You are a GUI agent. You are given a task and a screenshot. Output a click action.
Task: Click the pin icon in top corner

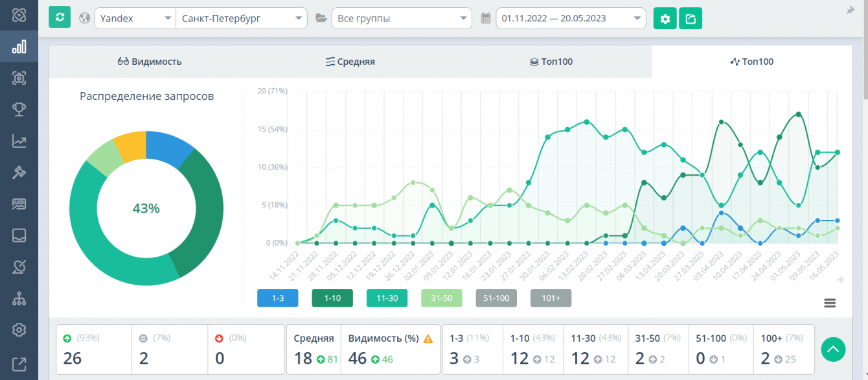coord(851,10)
